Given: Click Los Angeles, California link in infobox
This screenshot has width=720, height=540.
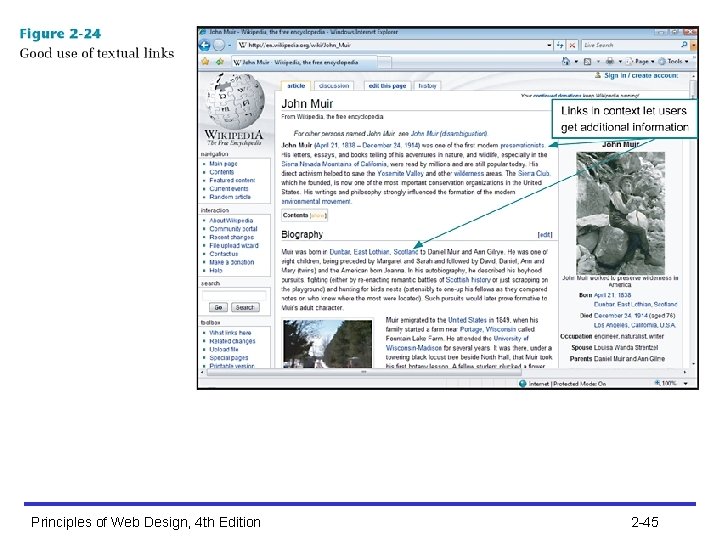Looking at the screenshot, I should click(634, 325).
